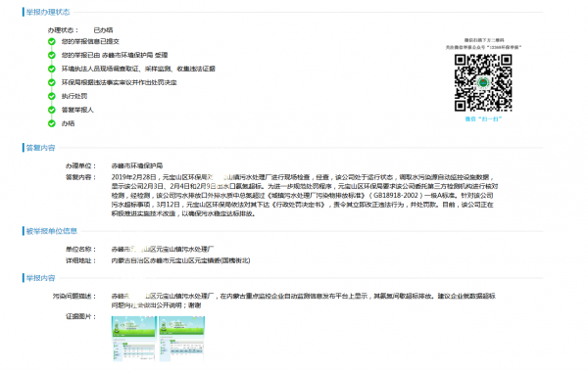588x373 pixels.
Task: Click green check beside 作出处罚决定 step
Action: click(x=52, y=82)
